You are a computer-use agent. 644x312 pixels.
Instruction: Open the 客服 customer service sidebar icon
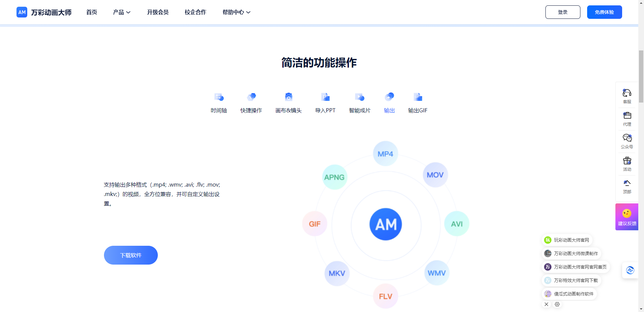pyautogui.click(x=627, y=95)
